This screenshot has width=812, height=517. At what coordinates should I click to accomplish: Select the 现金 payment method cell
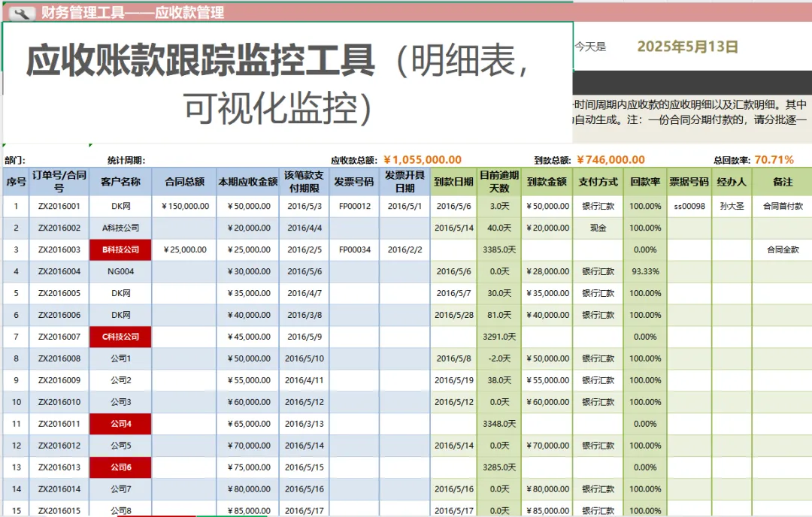(598, 228)
